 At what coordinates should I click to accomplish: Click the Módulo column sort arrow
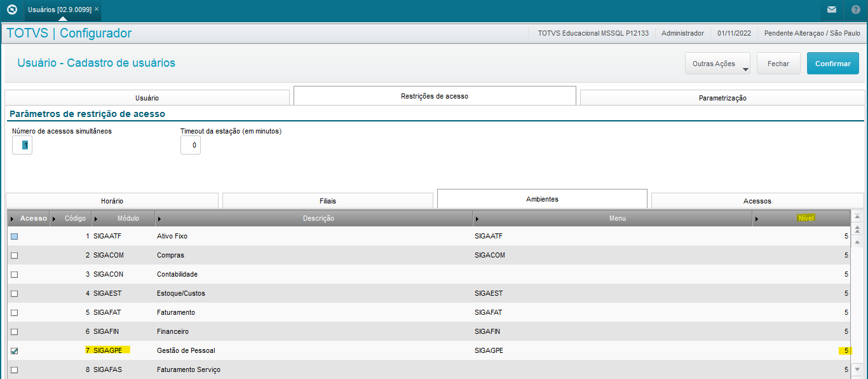pos(96,219)
